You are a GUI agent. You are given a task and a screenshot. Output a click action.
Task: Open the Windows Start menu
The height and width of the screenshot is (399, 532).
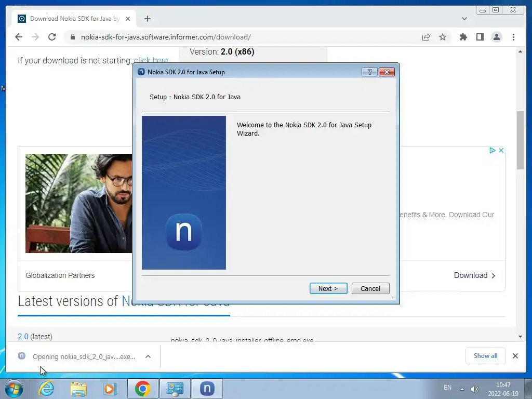coord(14,389)
